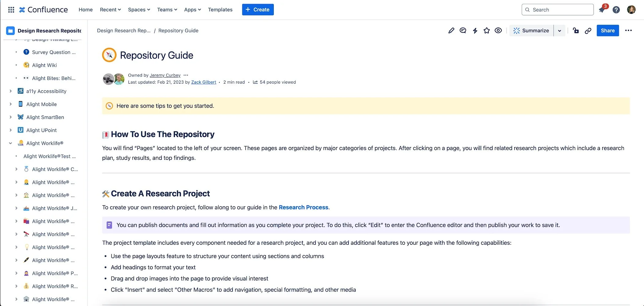Click the ellipsis next to owner Jeremy Curbey
The height and width of the screenshot is (306, 644).
coord(186,75)
